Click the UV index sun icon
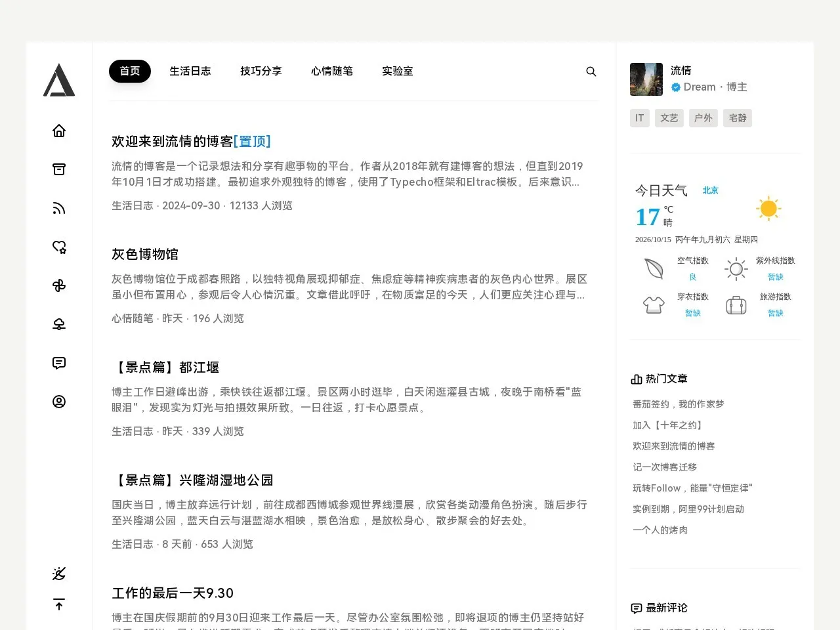The image size is (840, 630). pos(736,268)
